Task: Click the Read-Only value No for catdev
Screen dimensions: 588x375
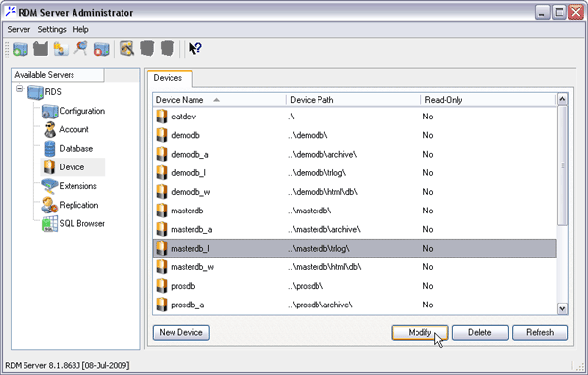Action: [428, 117]
